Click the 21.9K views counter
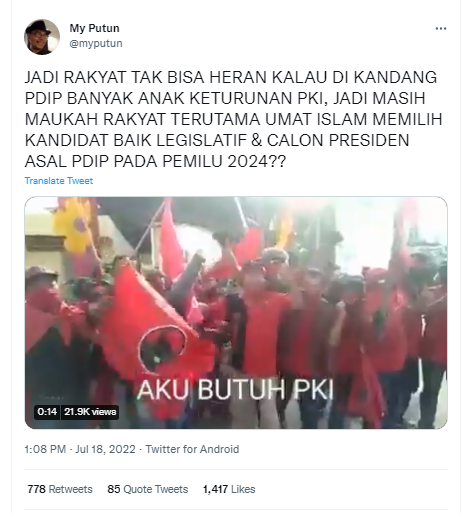Image resolution: width=467 pixels, height=513 pixels. [90, 412]
